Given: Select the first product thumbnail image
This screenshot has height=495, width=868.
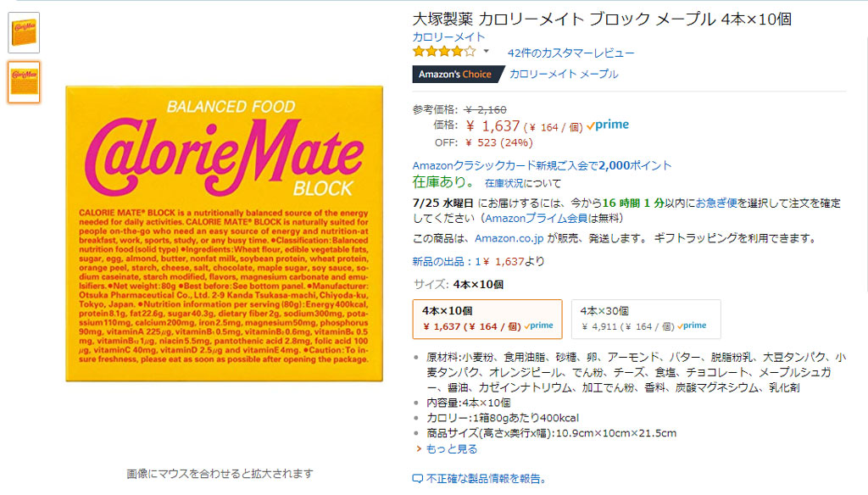Looking at the screenshot, I should tap(24, 33).
